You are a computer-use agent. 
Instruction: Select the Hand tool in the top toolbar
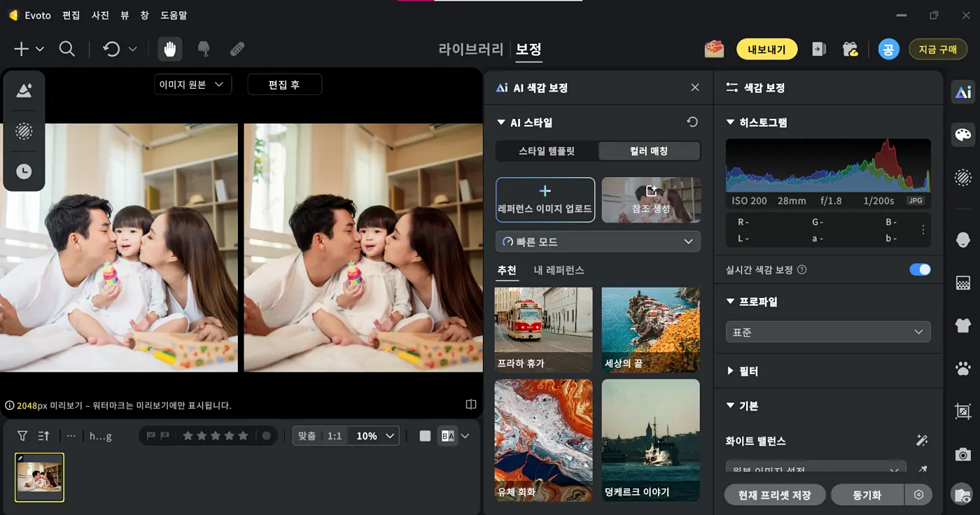tap(169, 49)
